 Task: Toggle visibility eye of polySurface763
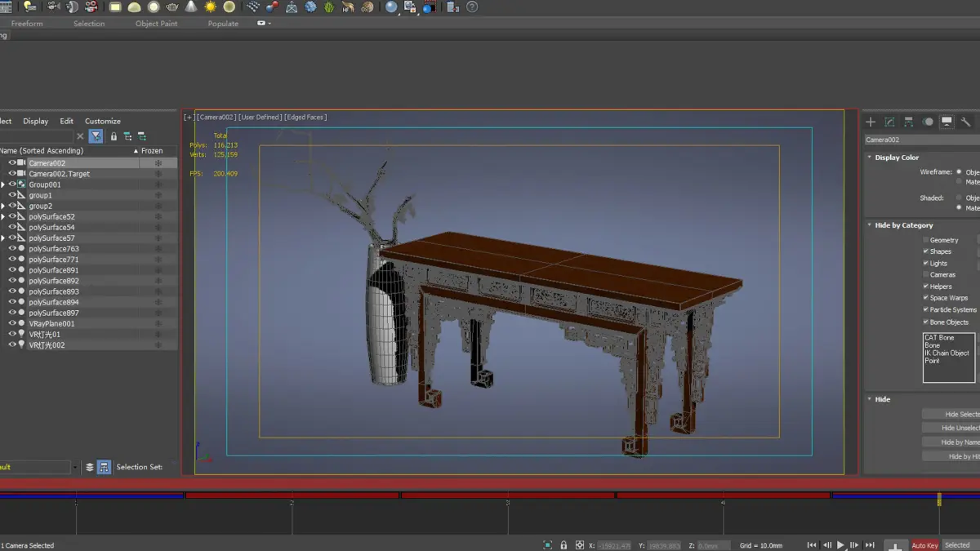[x=12, y=248]
